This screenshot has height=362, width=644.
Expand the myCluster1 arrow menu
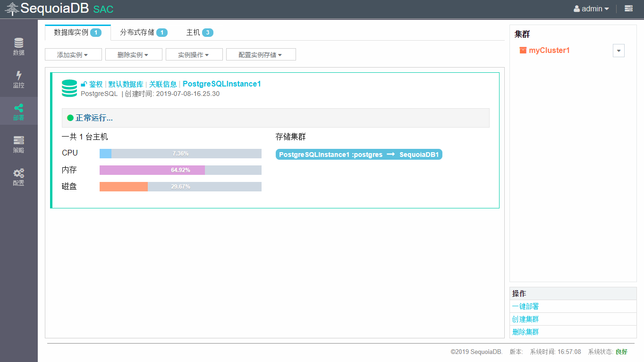click(619, 51)
